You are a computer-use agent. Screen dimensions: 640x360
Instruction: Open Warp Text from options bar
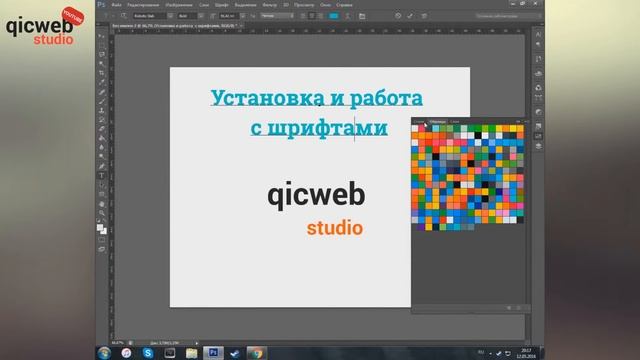(348, 16)
